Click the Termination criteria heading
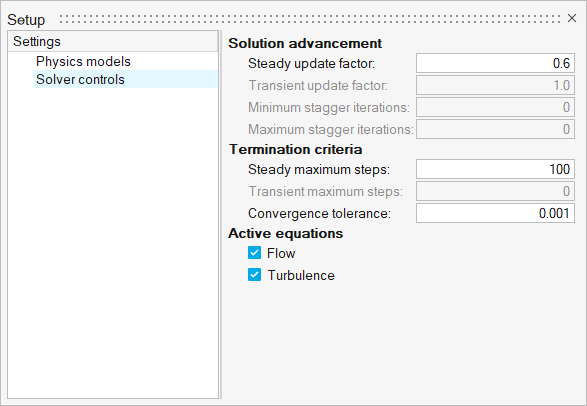 pos(295,149)
